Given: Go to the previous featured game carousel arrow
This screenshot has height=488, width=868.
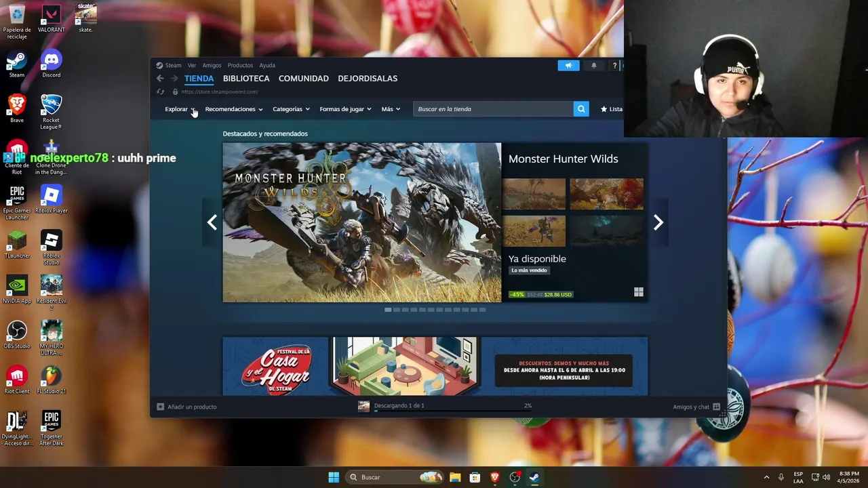Looking at the screenshot, I should coord(212,222).
